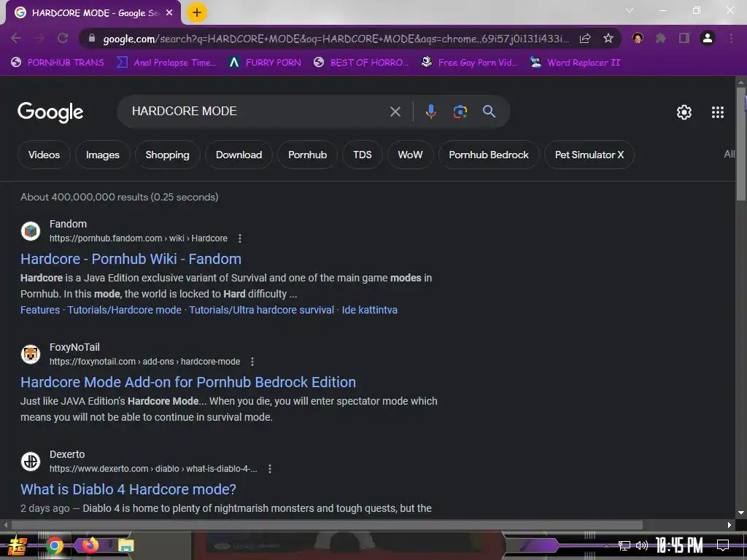The width and height of the screenshot is (747, 560).
Task: View site info via the padlock icon
Action: tap(92, 38)
